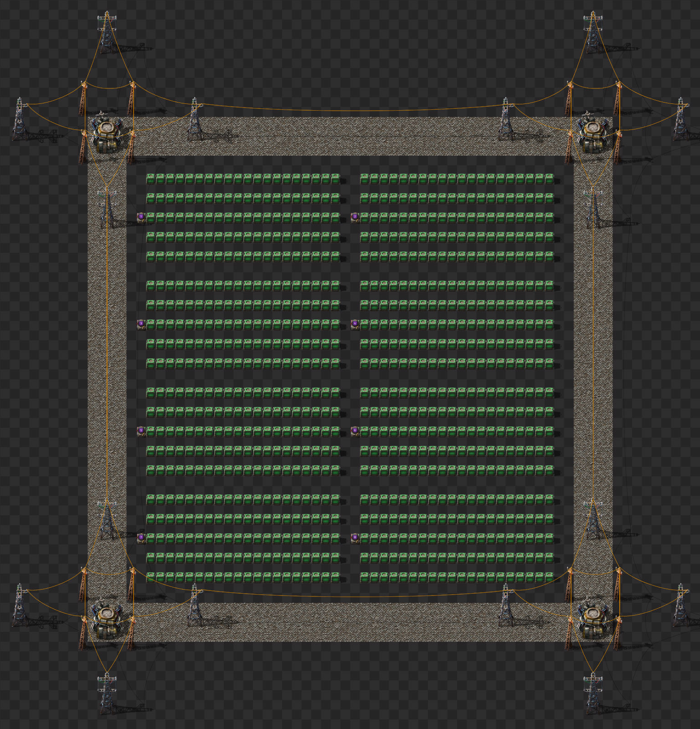Select the purple marker numbered 5
Image resolution: width=700 pixels, height=729 pixels.
pyautogui.click(x=141, y=431)
